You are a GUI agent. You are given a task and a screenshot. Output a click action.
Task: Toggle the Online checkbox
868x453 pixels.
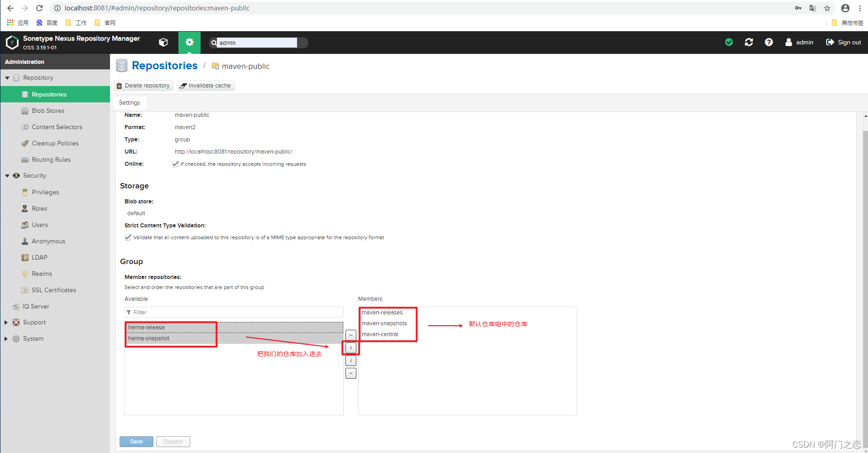point(176,164)
